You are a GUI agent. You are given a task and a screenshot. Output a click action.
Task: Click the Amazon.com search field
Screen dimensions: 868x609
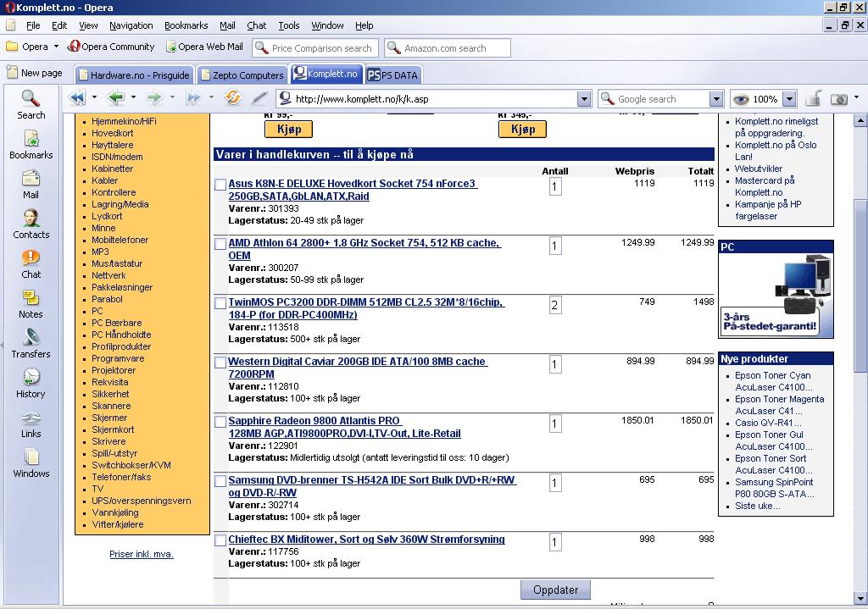pyautogui.click(x=448, y=47)
